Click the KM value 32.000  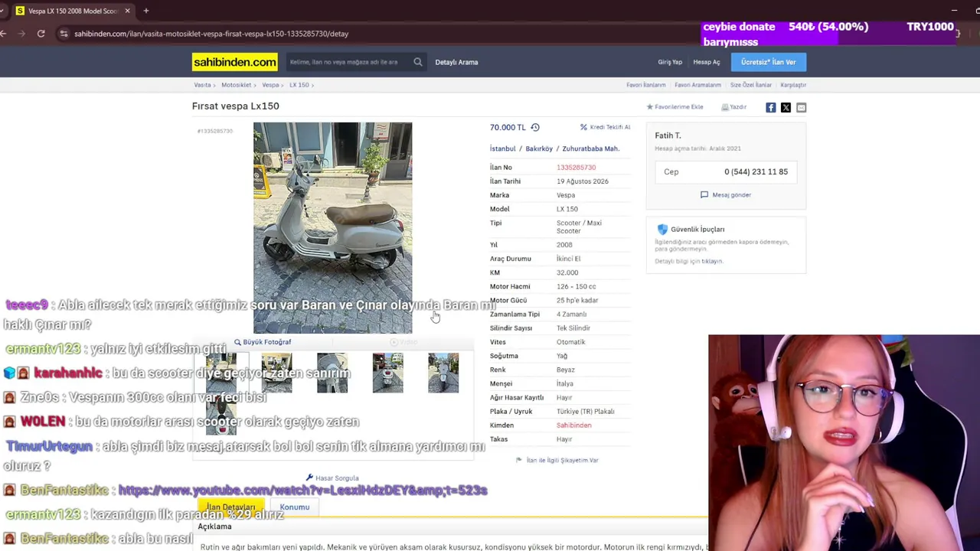pos(567,272)
